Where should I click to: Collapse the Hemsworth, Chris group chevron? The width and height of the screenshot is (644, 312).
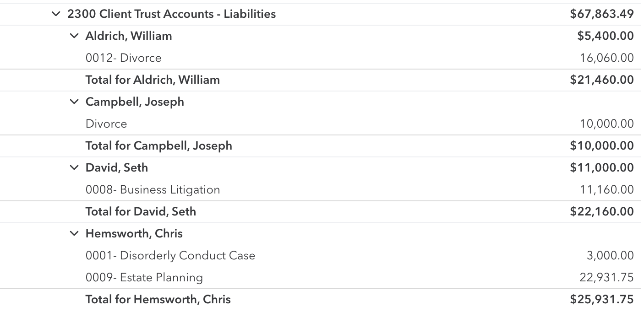coord(74,234)
